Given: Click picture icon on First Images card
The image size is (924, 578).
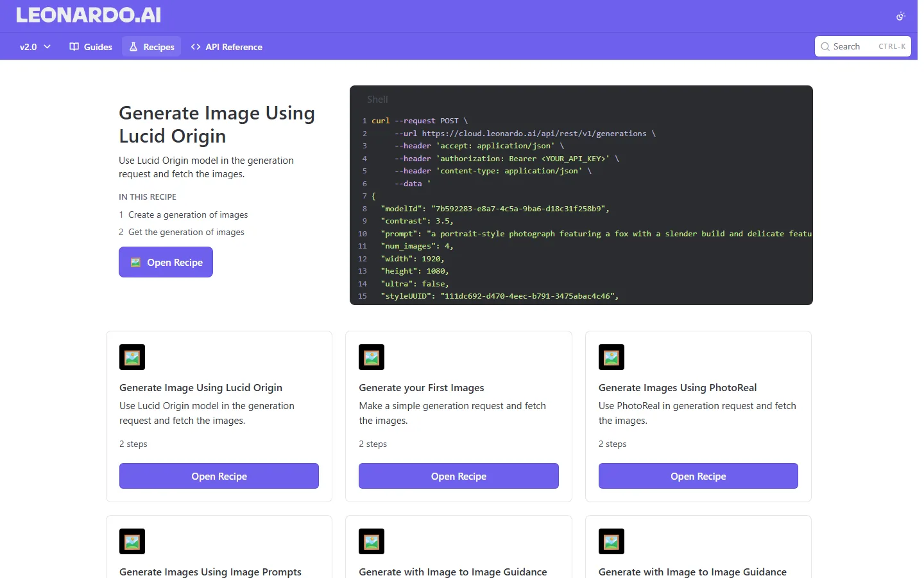Looking at the screenshot, I should (x=372, y=357).
